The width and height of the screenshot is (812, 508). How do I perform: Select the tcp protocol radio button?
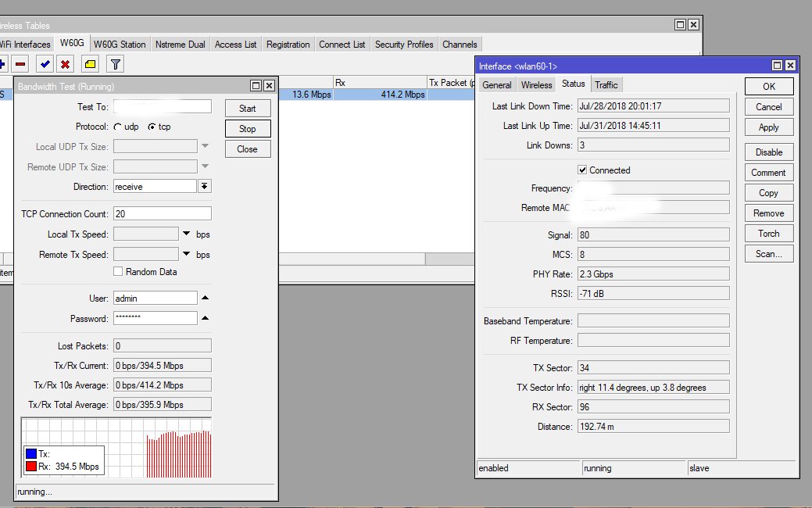click(152, 127)
